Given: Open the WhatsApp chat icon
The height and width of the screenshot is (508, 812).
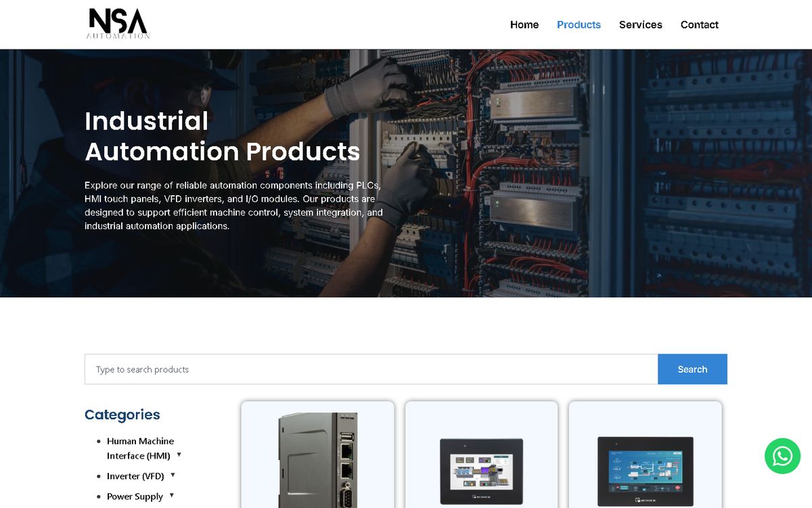Looking at the screenshot, I should pyautogui.click(x=782, y=456).
